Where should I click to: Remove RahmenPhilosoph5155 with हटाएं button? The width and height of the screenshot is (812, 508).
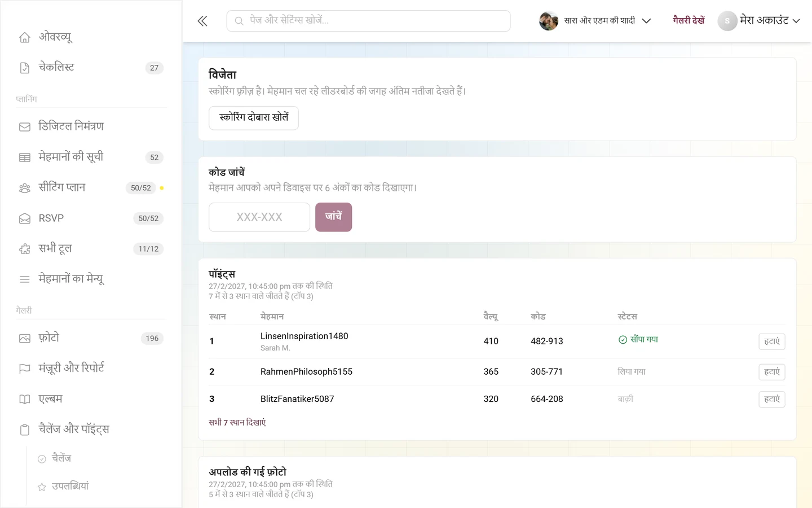pyautogui.click(x=772, y=372)
